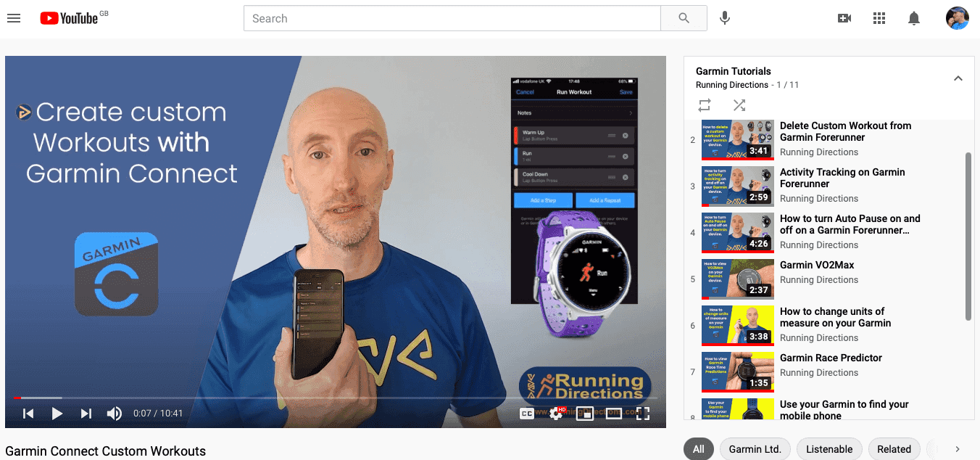Viewport: 980px width, 460px height.
Task: Collapse the Garmin Tutorials playlist panel
Action: point(958,78)
